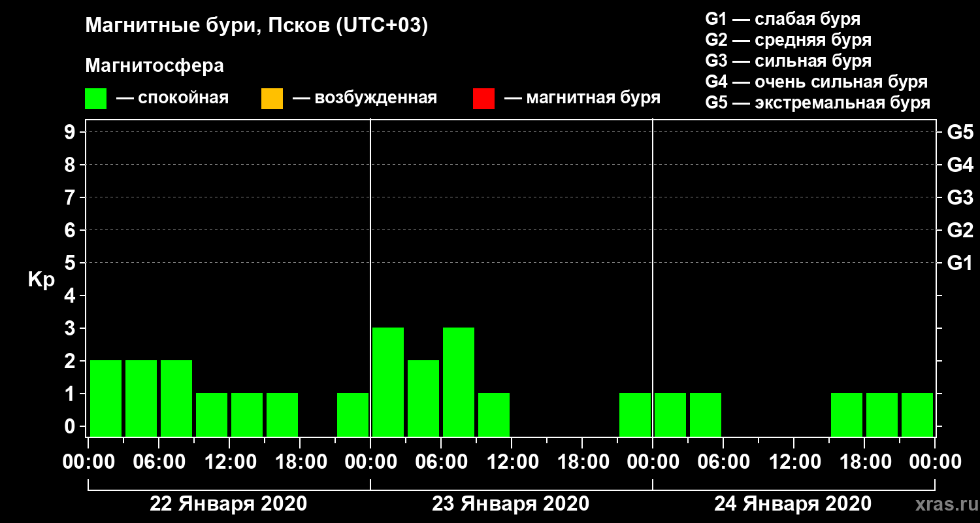This screenshot has width=980, height=523.
Task: Click the 'G5' right axis label
Action: 960,132
